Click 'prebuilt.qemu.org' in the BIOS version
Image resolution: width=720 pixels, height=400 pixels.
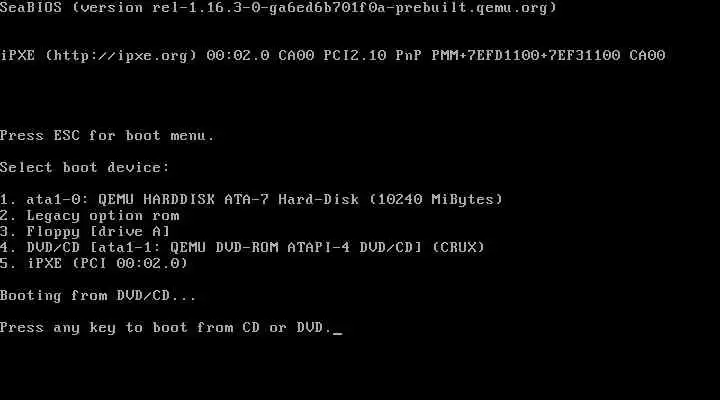coord(472,8)
